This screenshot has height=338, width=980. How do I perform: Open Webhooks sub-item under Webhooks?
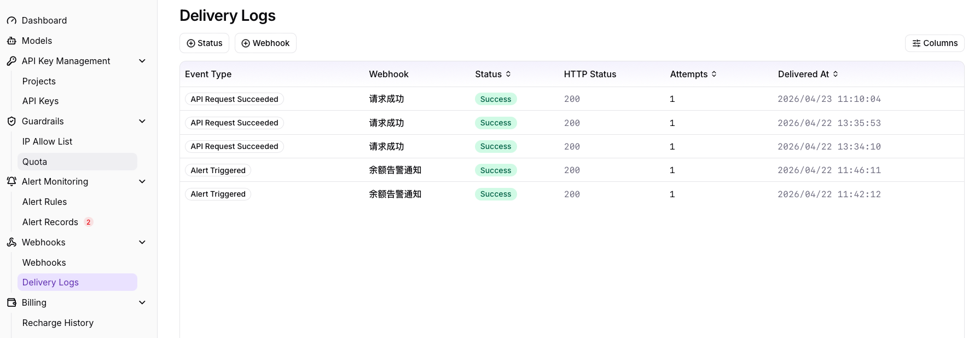(44, 262)
